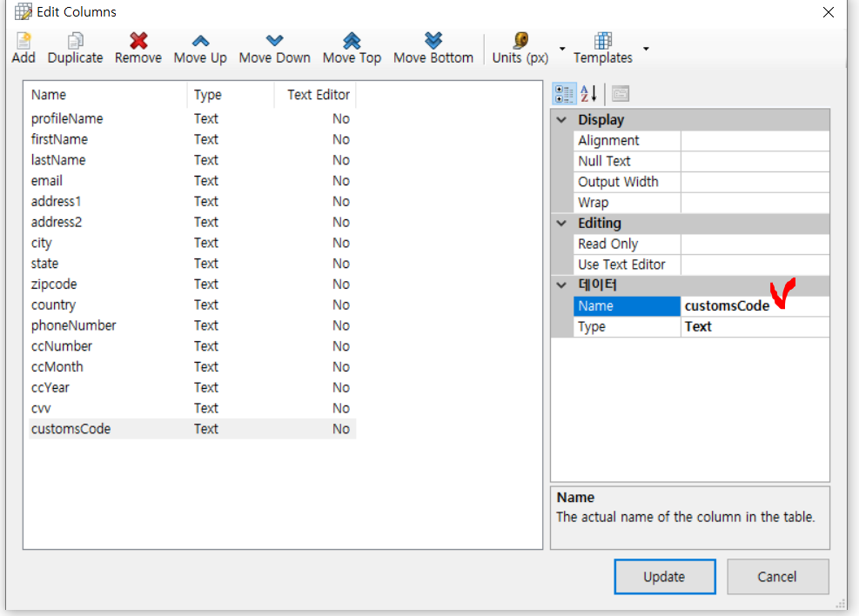This screenshot has height=616, width=859.
Task: Sort properties alphabetically with A-Z icon
Action: coord(588,94)
